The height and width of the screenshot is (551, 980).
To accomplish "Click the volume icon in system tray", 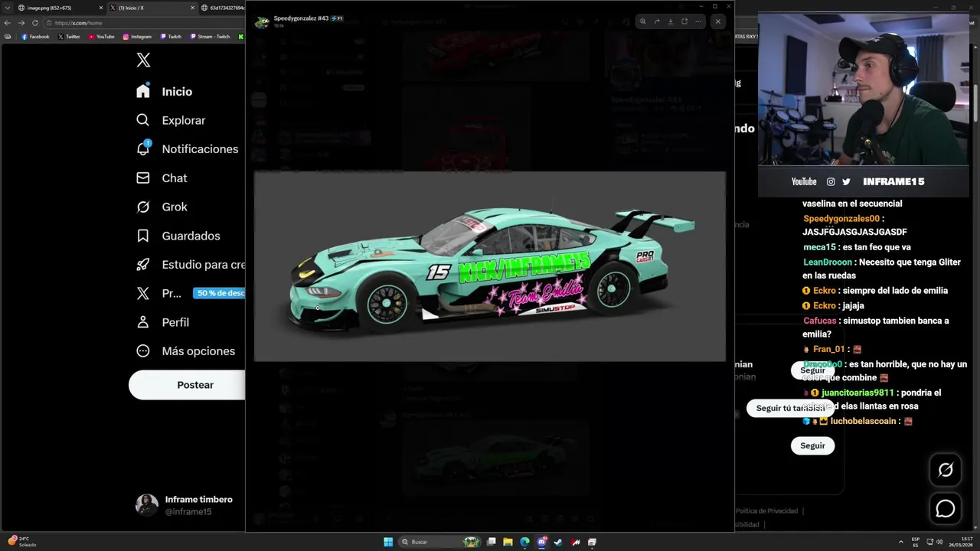I will coord(939,542).
